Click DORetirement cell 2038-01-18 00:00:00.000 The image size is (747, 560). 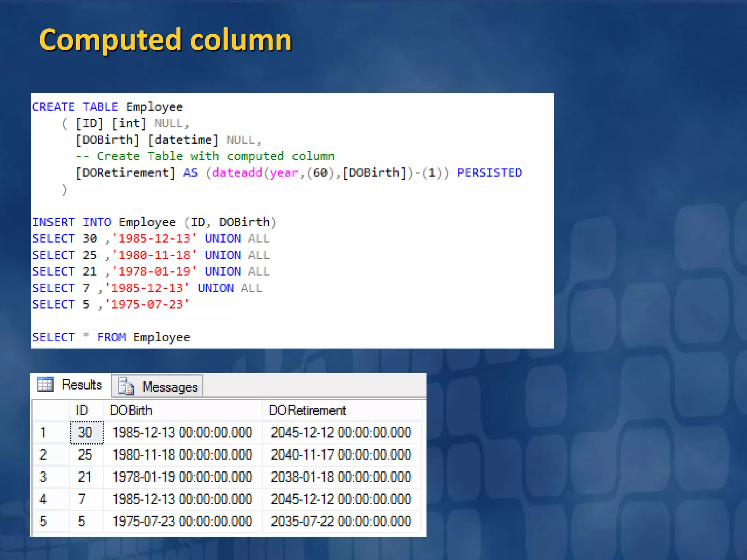click(x=342, y=477)
